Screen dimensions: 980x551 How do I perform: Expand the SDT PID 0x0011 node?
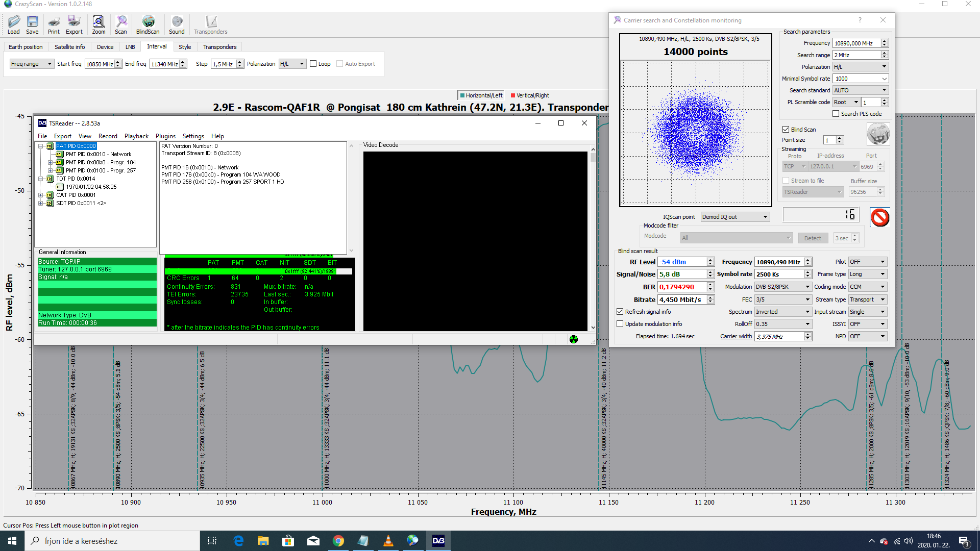[41, 203]
